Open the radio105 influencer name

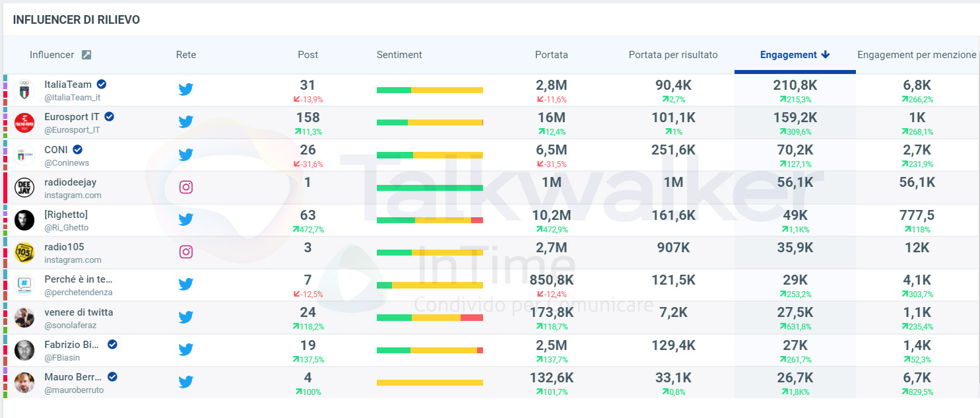pos(64,247)
